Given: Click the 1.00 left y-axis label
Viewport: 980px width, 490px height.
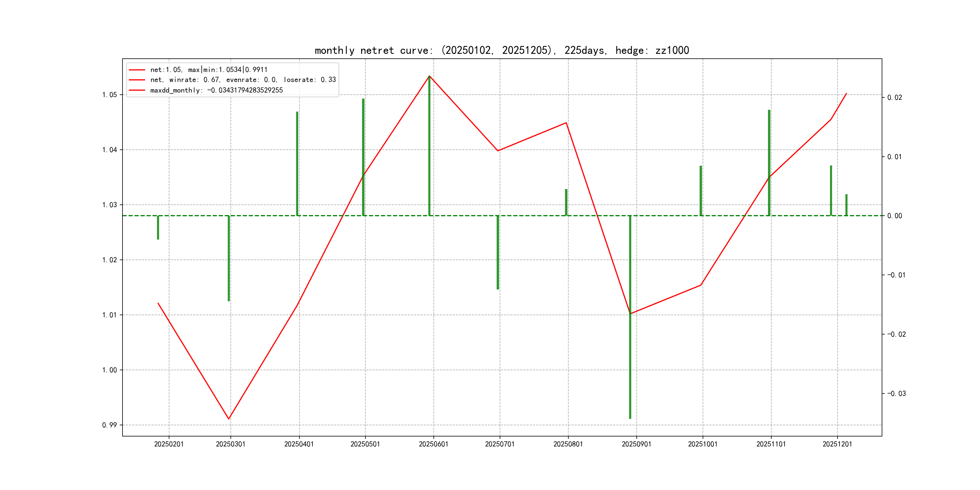Looking at the screenshot, I should 109,370.
